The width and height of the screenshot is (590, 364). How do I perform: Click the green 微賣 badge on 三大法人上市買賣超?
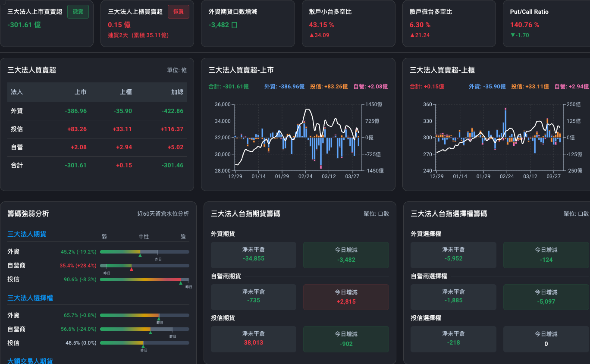(78, 12)
